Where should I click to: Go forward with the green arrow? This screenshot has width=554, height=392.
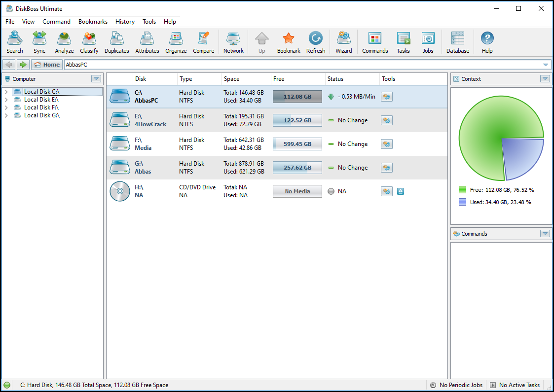[x=23, y=65]
